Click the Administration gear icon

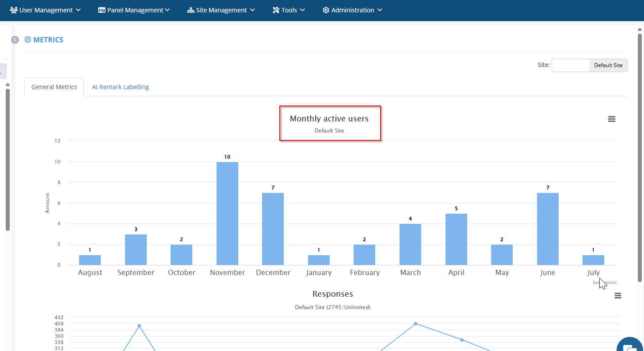(x=326, y=10)
